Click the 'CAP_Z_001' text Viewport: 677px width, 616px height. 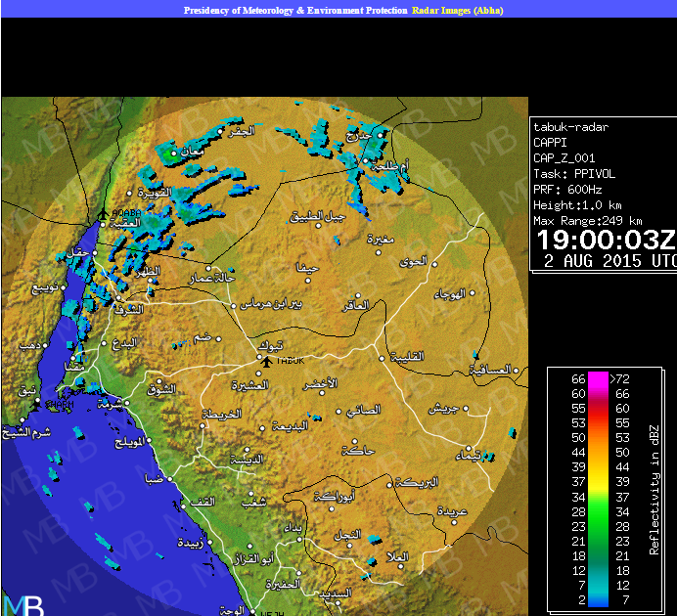tap(564, 157)
